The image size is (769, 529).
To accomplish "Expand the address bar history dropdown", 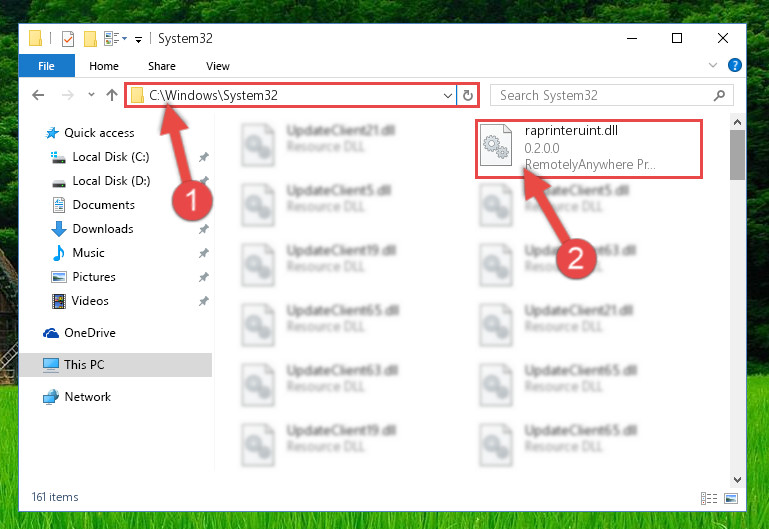I will tap(447, 95).
